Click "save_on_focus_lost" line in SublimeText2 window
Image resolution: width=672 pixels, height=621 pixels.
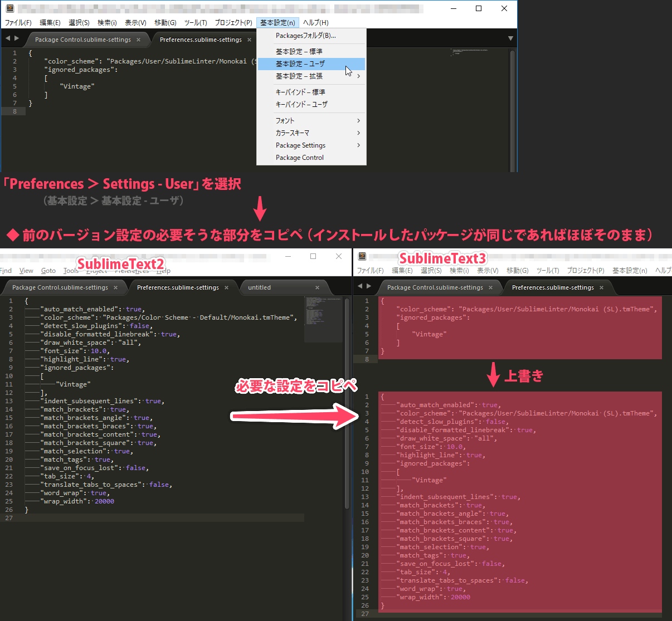point(94,468)
